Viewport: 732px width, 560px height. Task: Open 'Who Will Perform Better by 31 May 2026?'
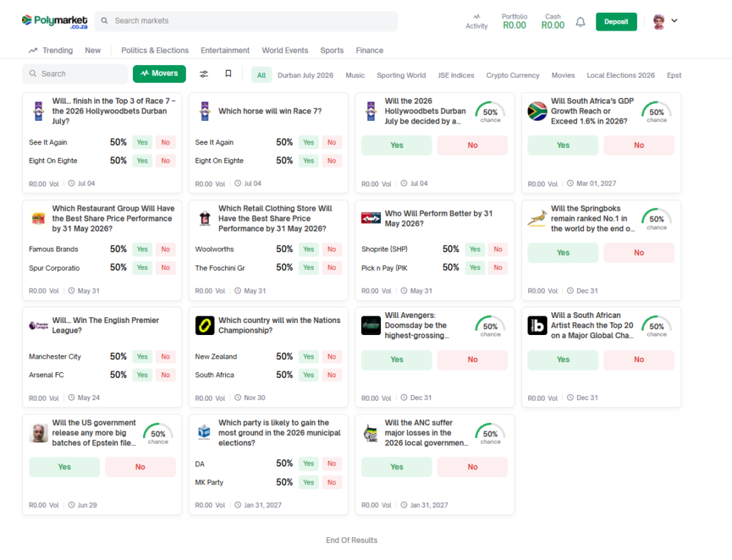439,219
